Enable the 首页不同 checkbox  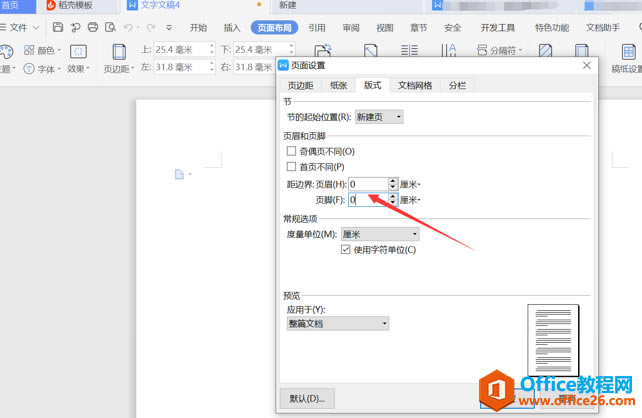[292, 167]
